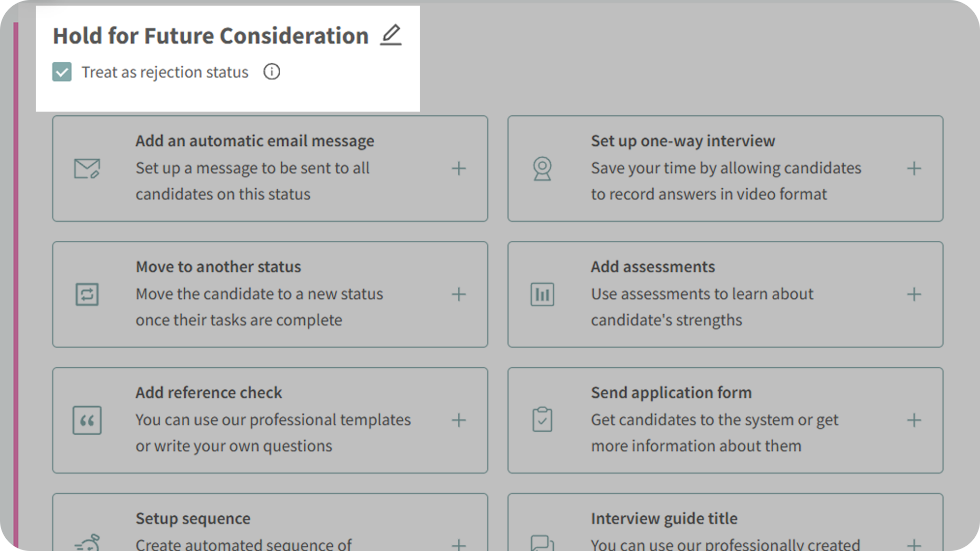Viewport: 980px width, 551px height.
Task: Click the pencil icon to edit status name
Action: coord(390,35)
